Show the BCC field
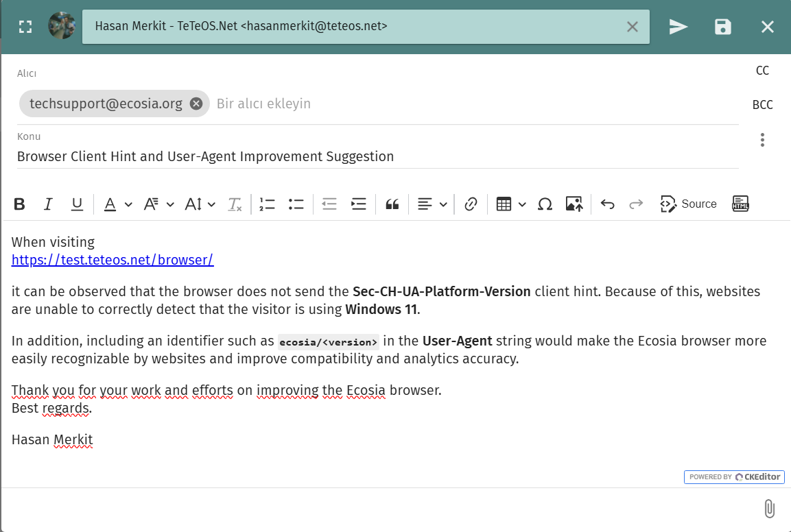The width and height of the screenshot is (791, 532). point(762,105)
